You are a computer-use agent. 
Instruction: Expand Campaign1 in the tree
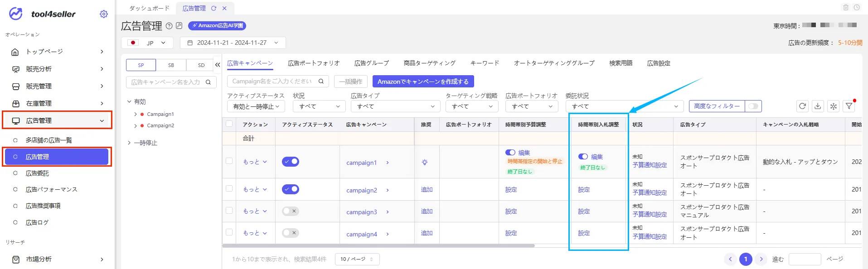135,114
